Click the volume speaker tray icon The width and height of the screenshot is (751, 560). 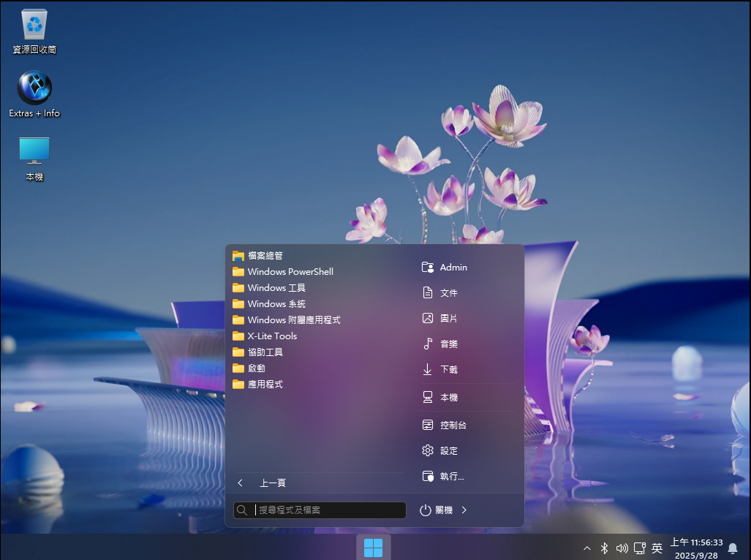622,548
